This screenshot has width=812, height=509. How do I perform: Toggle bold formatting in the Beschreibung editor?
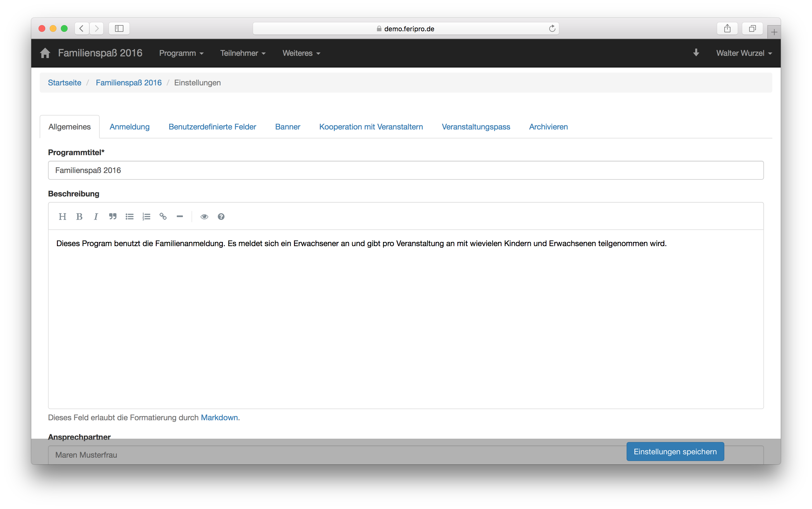(x=79, y=217)
